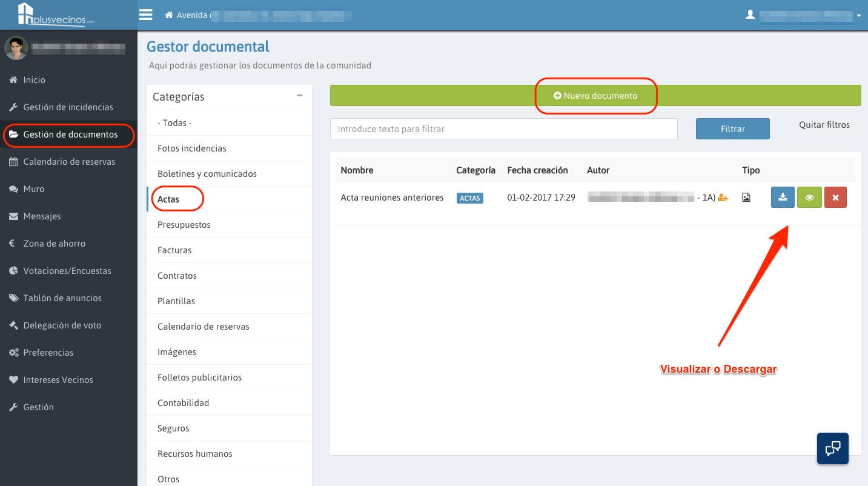Select the Presupuestos category
The image size is (868, 486).
pyautogui.click(x=184, y=225)
